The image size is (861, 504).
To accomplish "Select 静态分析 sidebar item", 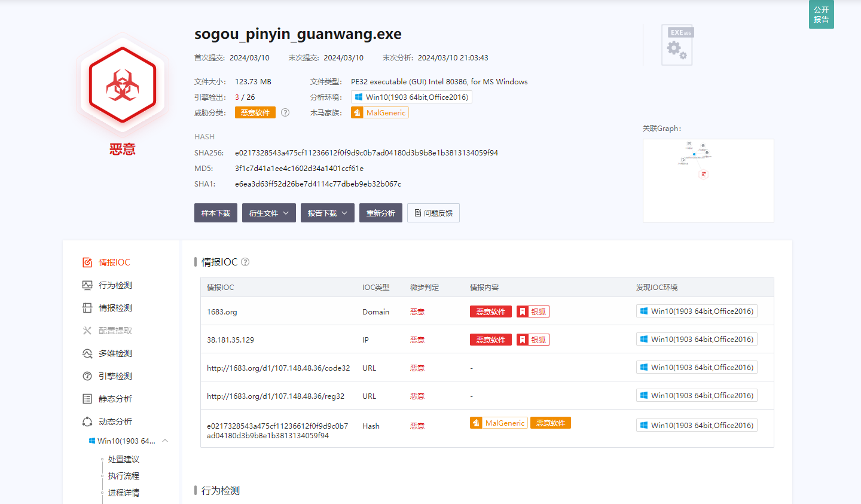I will click(115, 399).
